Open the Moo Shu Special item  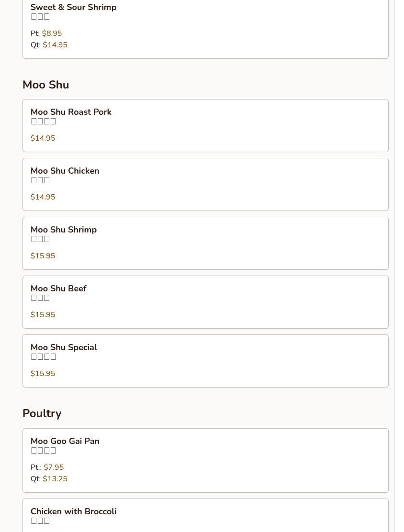(x=64, y=347)
